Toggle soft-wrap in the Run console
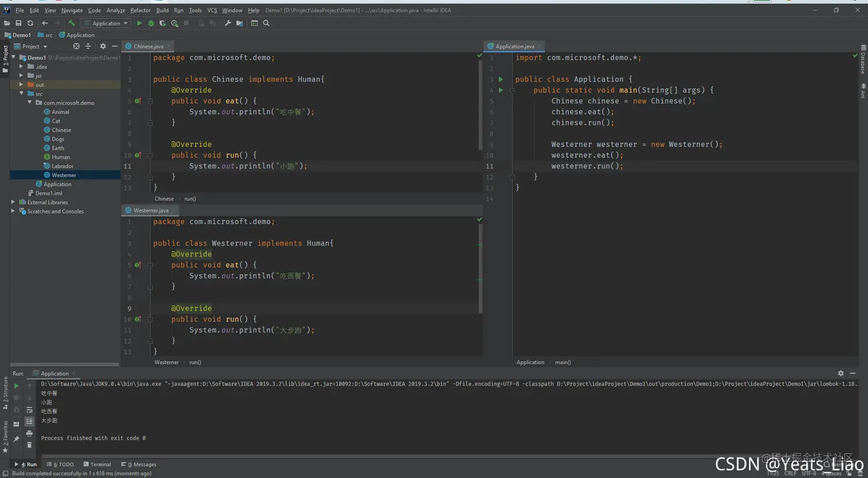 pos(29,410)
